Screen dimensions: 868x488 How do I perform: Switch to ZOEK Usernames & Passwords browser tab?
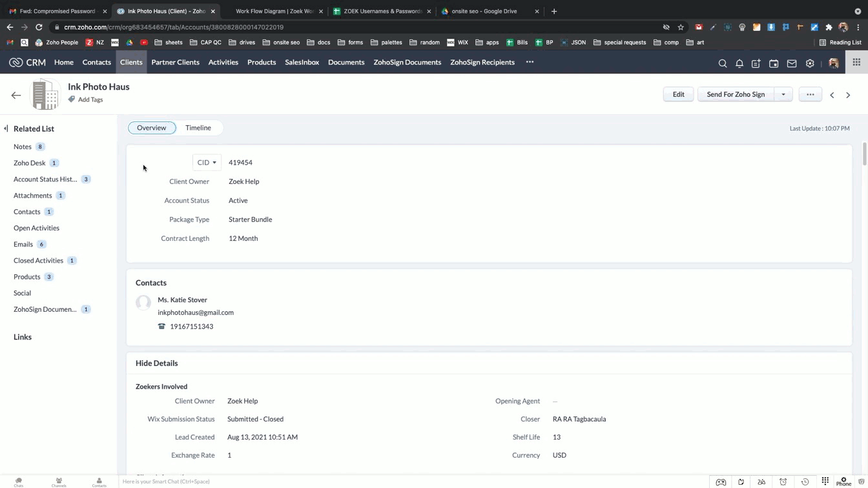click(383, 11)
